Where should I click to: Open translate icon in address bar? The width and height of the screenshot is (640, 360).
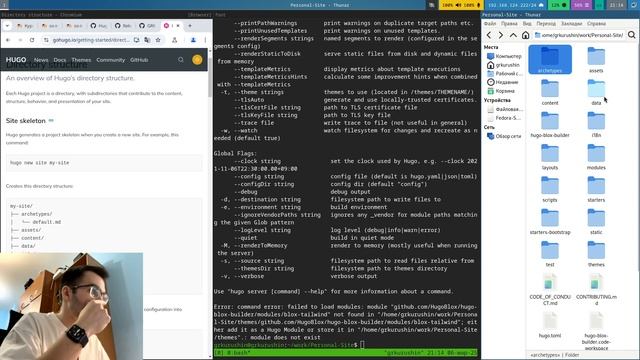147,40
